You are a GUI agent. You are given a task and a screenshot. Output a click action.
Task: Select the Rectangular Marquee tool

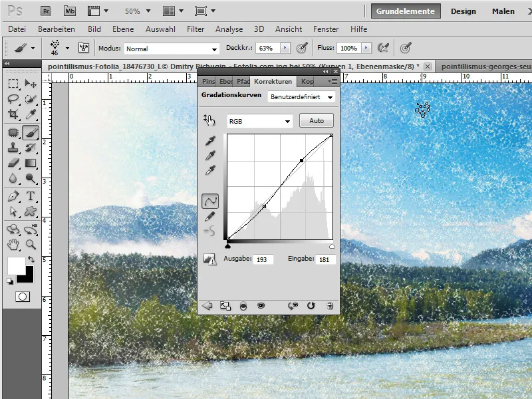click(13, 84)
